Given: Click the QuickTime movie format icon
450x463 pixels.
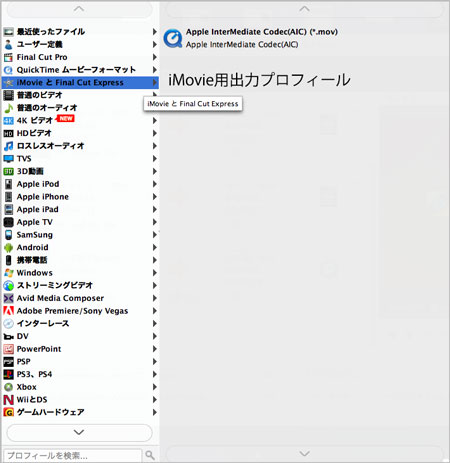Looking at the screenshot, I should 8,70.
